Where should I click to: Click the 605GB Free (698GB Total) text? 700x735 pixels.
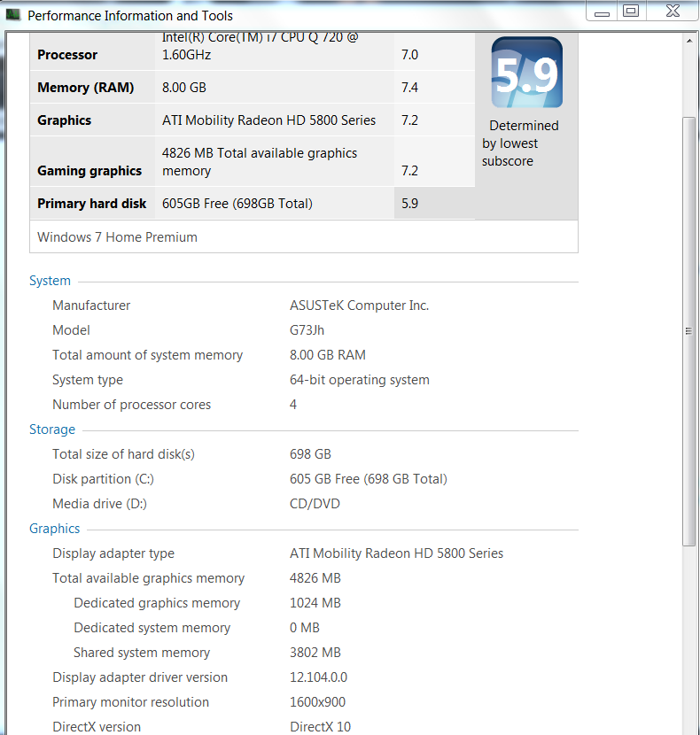coord(237,204)
